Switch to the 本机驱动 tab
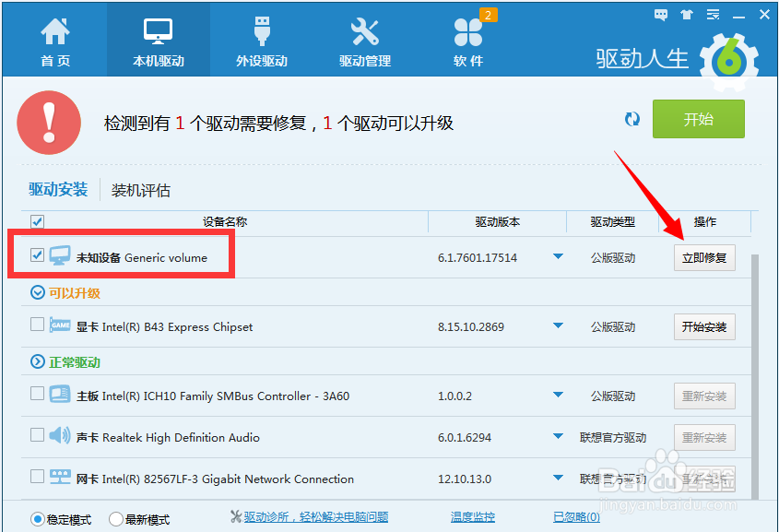 click(x=159, y=41)
